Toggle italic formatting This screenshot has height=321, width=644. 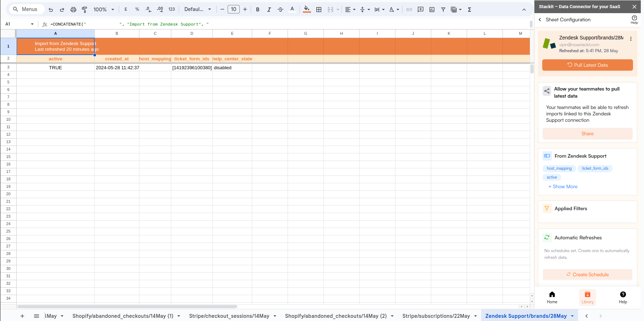point(269,10)
